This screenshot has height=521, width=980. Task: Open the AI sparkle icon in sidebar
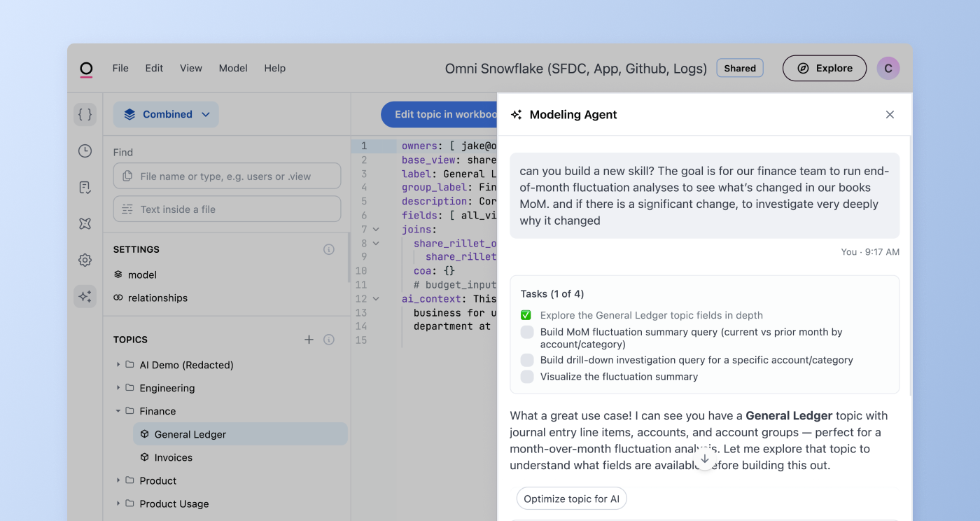85,296
